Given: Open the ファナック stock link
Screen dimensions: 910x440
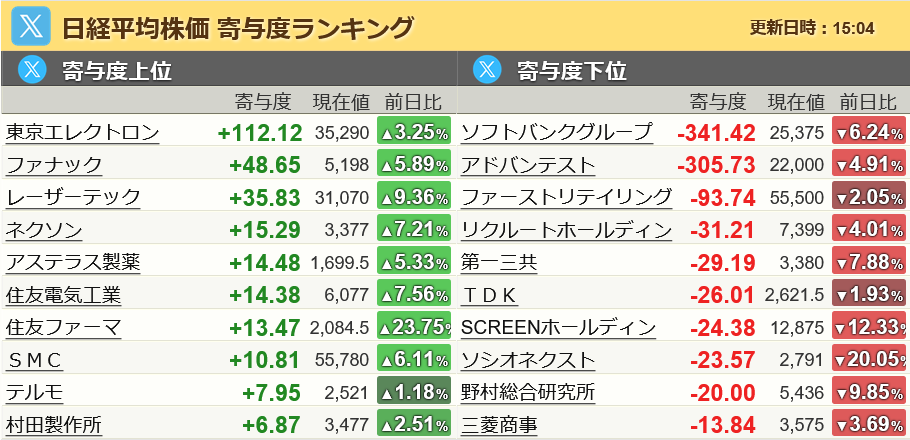Looking at the screenshot, I should coord(54,165).
